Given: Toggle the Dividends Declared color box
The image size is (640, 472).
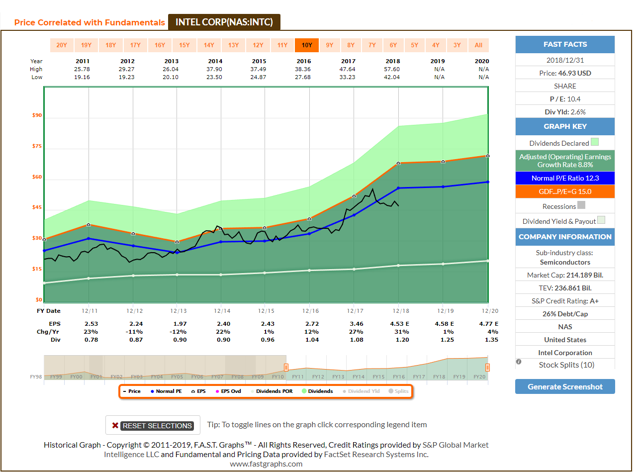Looking at the screenshot, I should coord(595,142).
